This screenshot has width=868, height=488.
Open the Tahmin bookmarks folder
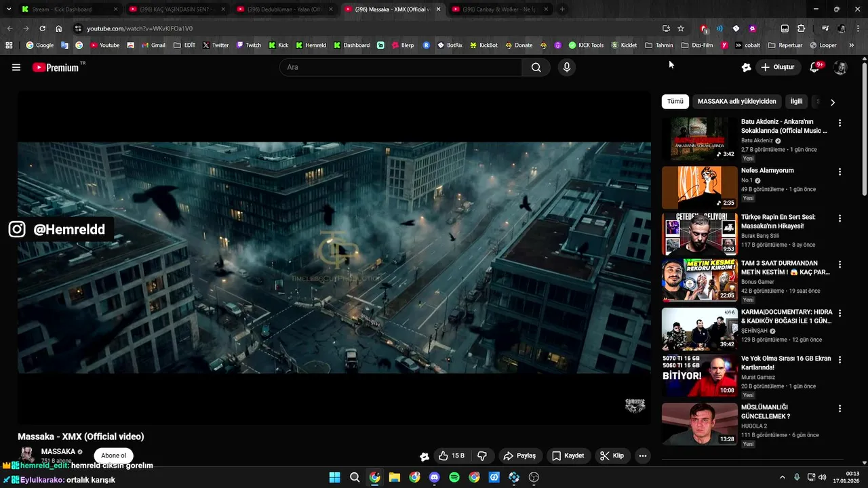coord(659,45)
